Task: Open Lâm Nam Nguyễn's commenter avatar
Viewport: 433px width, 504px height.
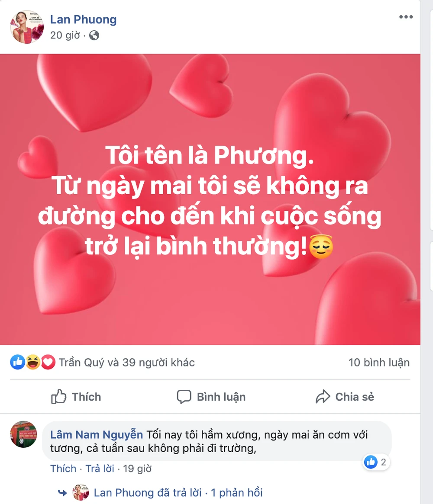Action: tap(23, 434)
